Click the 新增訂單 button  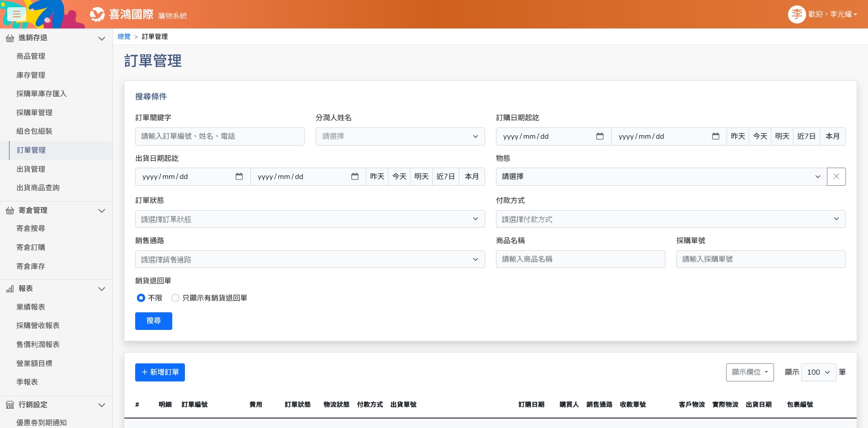(160, 372)
